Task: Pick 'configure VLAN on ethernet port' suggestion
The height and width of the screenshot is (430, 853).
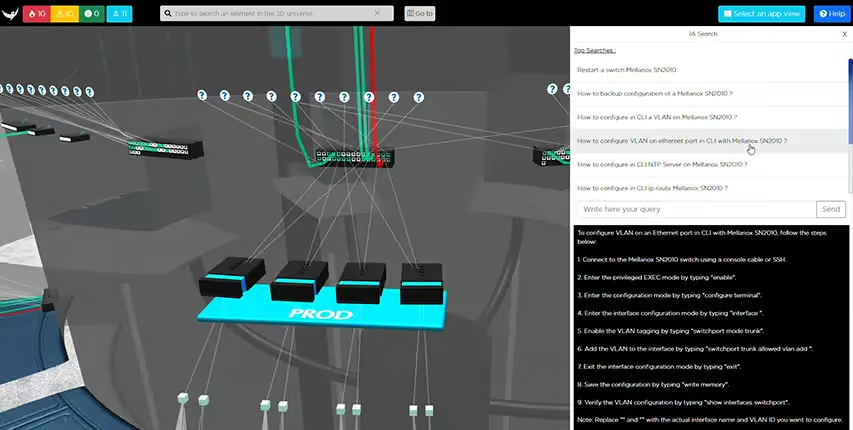Action: [x=682, y=141]
